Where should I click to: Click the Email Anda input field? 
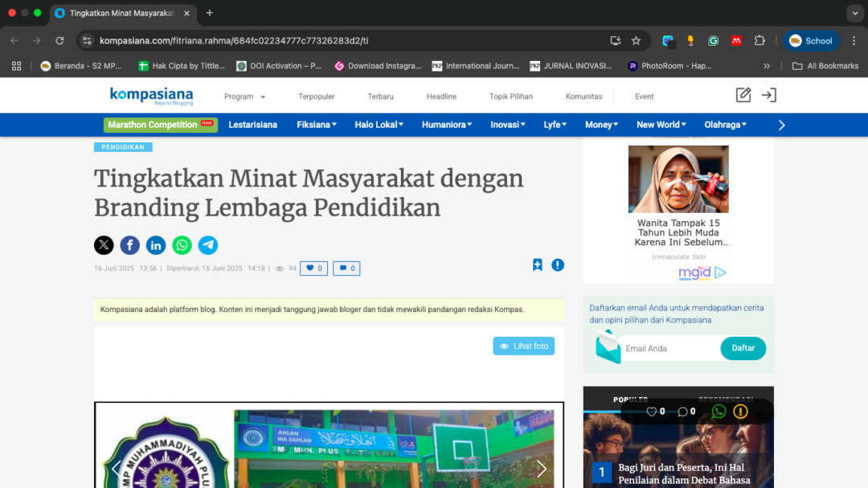click(x=670, y=348)
